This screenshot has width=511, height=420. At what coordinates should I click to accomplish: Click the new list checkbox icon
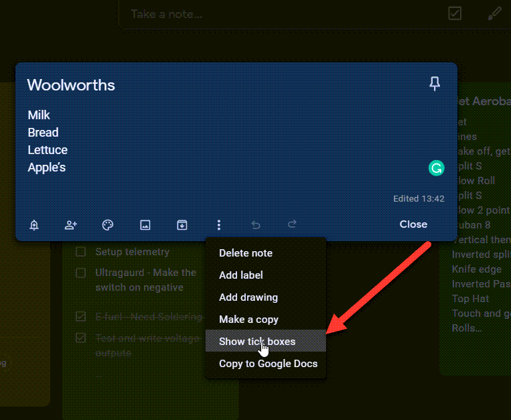455,13
